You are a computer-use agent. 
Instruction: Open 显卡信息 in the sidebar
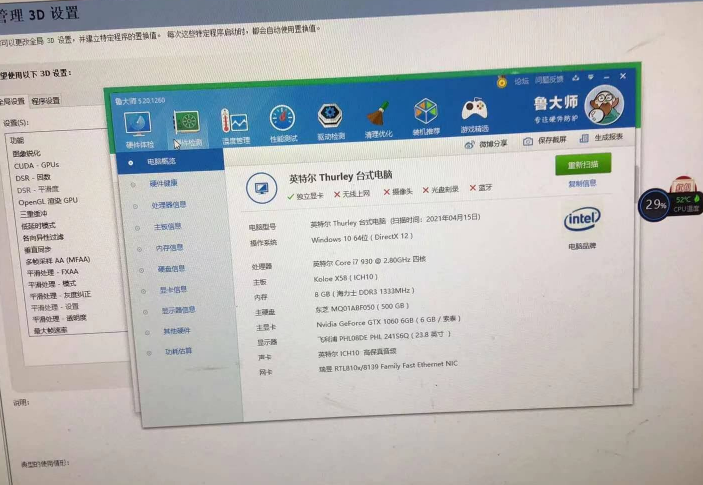(x=173, y=290)
